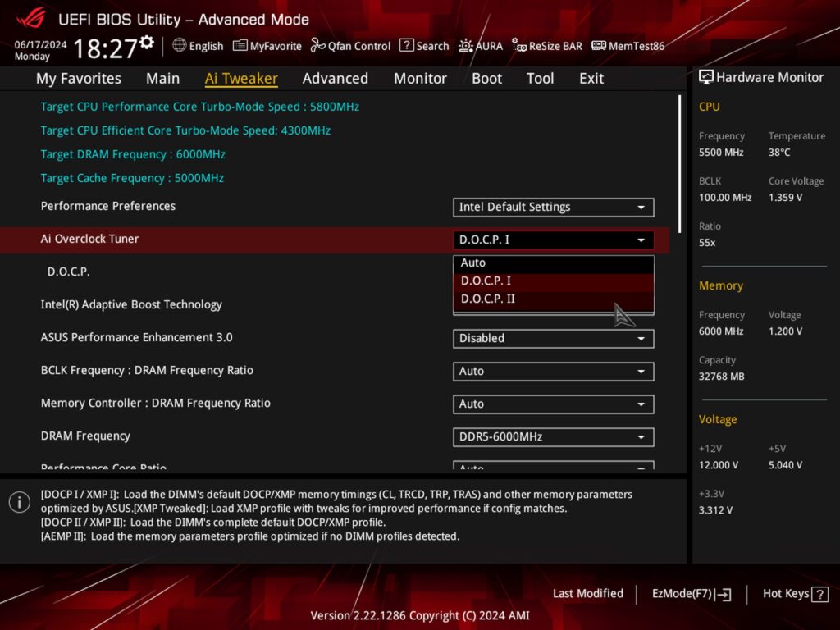Switch to Main tab
Screen dimensions: 840x630
click(x=163, y=78)
